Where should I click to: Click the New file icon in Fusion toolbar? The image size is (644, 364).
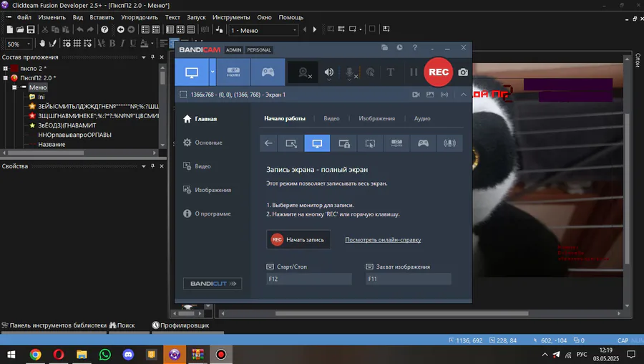[x=9, y=29]
